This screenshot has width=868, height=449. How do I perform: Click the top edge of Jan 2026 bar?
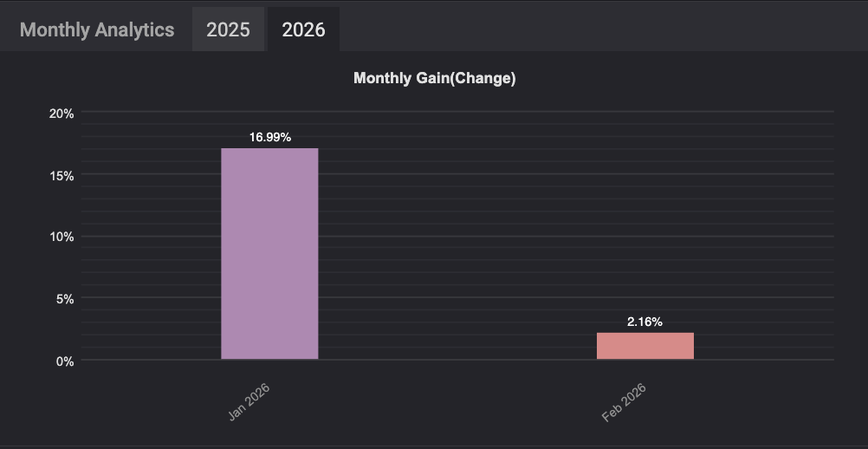[x=269, y=148]
